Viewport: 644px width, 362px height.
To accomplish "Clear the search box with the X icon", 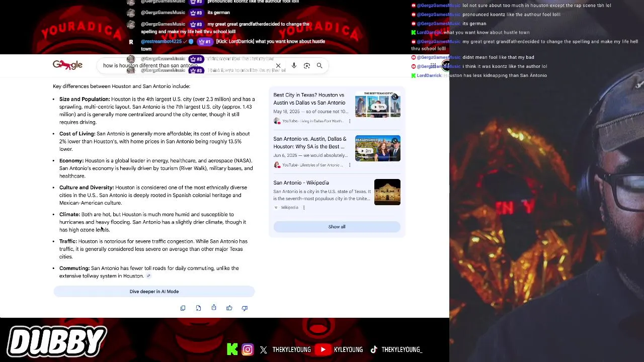I will tap(278, 66).
